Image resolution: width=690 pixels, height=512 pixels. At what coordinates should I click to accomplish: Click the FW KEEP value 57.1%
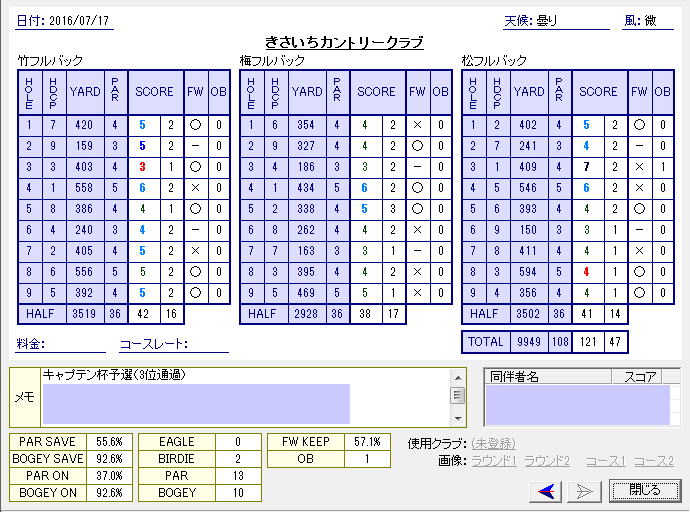click(367, 442)
